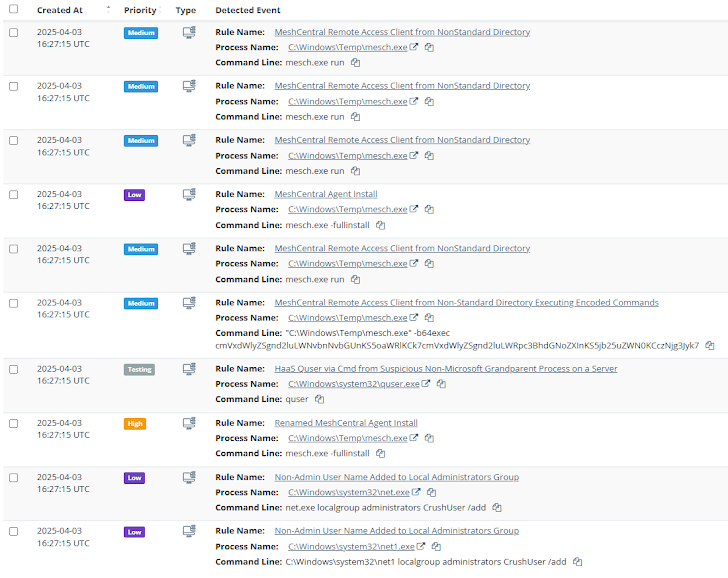Click the Type column header

click(186, 10)
